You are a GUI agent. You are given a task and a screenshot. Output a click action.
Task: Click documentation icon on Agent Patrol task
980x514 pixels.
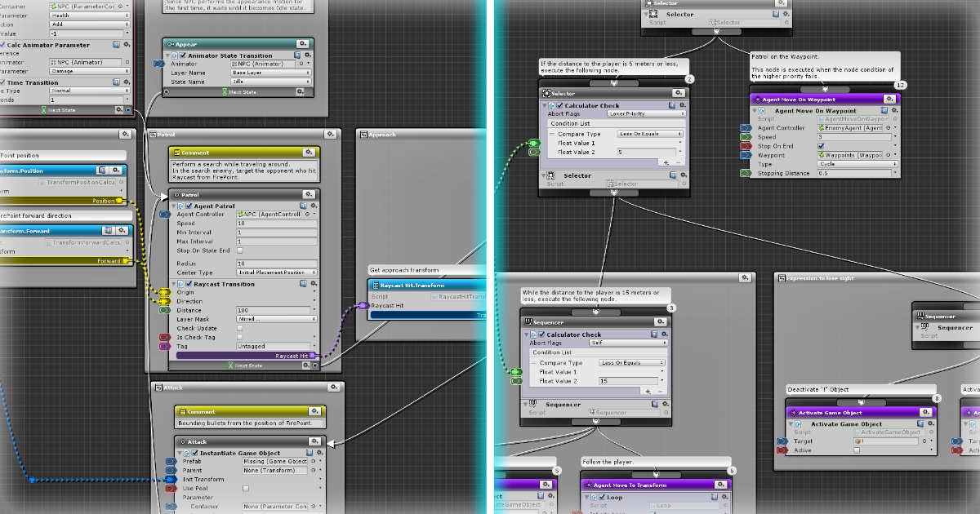(x=304, y=205)
